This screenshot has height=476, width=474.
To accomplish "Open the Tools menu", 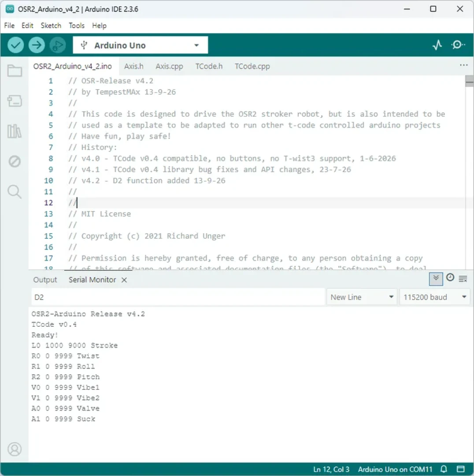I will [77, 26].
